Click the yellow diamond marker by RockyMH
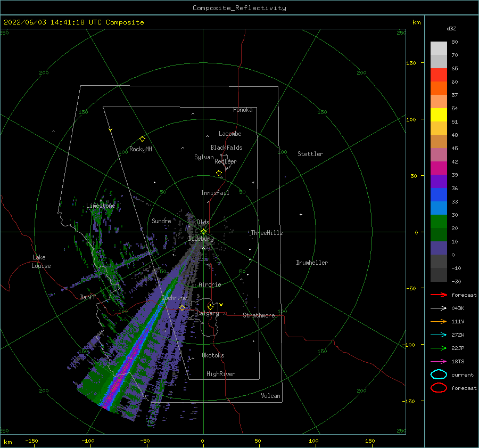This screenshot has width=479, height=448. (x=142, y=139)
